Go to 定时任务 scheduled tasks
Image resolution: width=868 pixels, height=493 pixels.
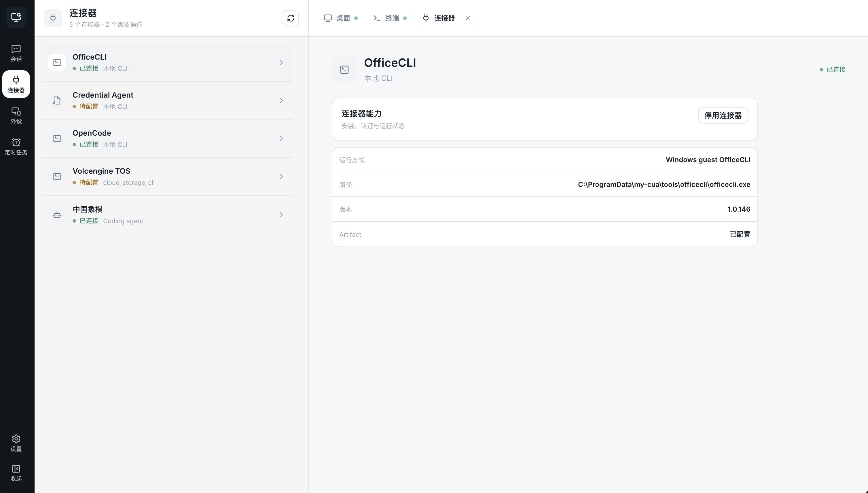click(16, 147)
